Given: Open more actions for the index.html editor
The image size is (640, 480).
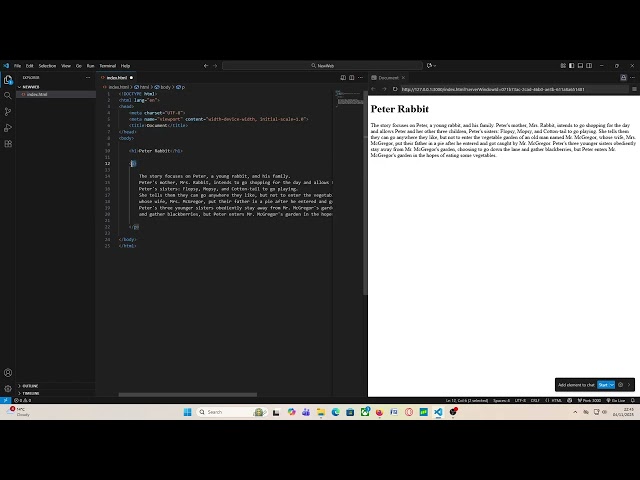Looking at the screenshot, I should click(x=360, y=78).
